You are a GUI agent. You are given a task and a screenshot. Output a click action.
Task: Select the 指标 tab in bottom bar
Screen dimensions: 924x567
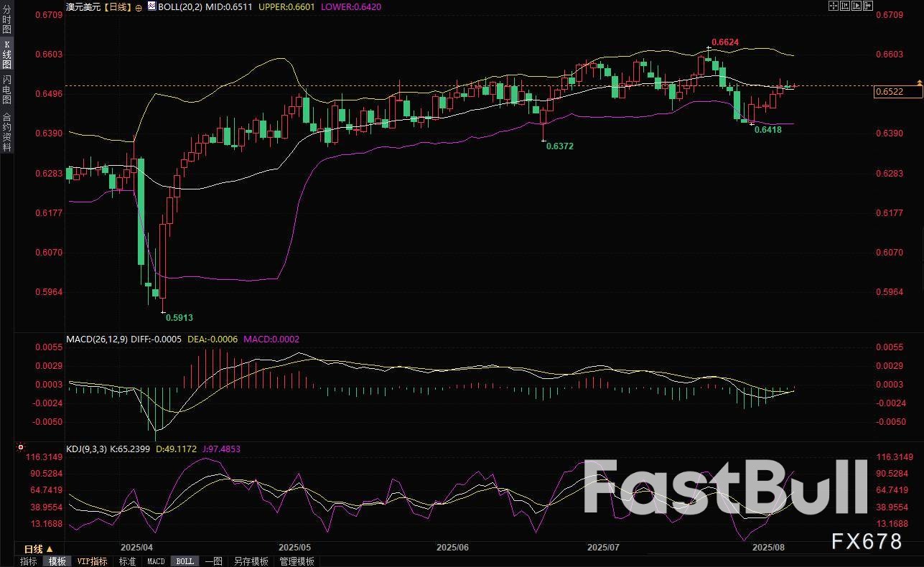29,561
